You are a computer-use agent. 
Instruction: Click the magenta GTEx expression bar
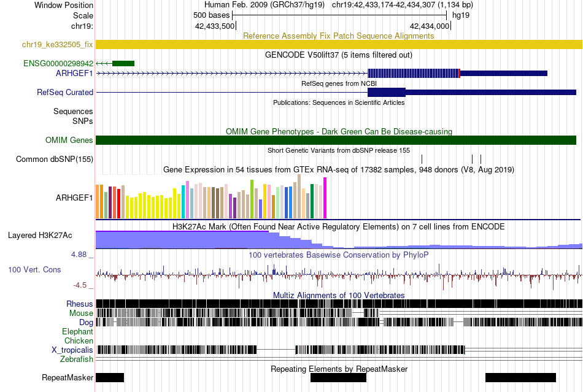(325, 198)
